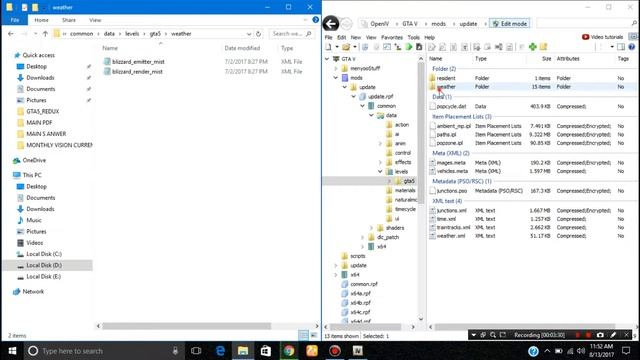Click the taskbar 'Type here to search' box
This screenshot has height=360, width=640.
point(102,351)
